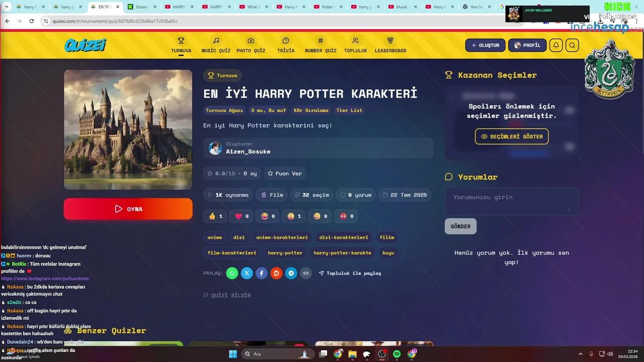Open notifications bell icon
The height and width of the screenshot is (362, 644).
[x=556, y=45]
